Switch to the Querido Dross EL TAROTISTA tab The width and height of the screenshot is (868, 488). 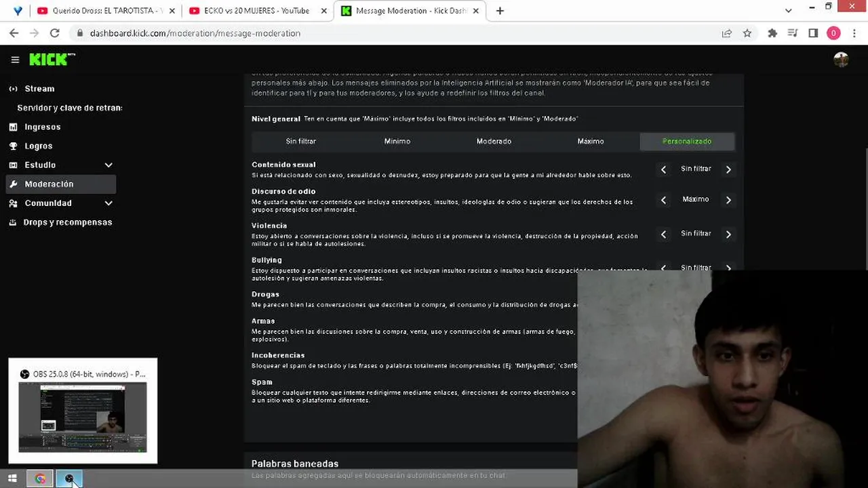(x=106, y=11)
